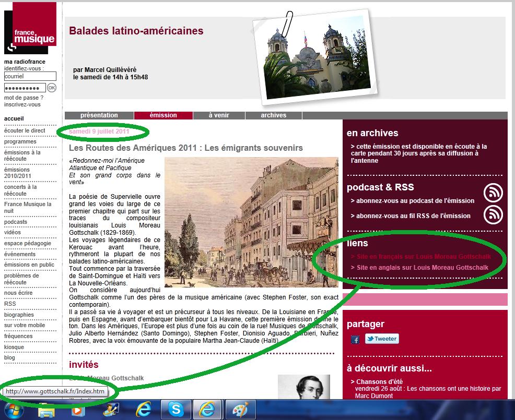Viewport: 515px width, 420px height.
Task: Go to 'émissions en public'
Action: 29,265
